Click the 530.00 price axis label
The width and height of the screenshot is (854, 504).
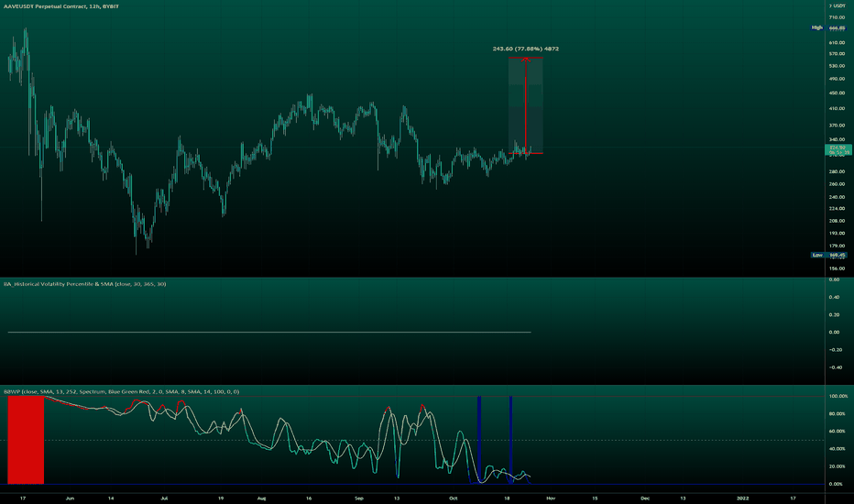[x=838, y=66]
